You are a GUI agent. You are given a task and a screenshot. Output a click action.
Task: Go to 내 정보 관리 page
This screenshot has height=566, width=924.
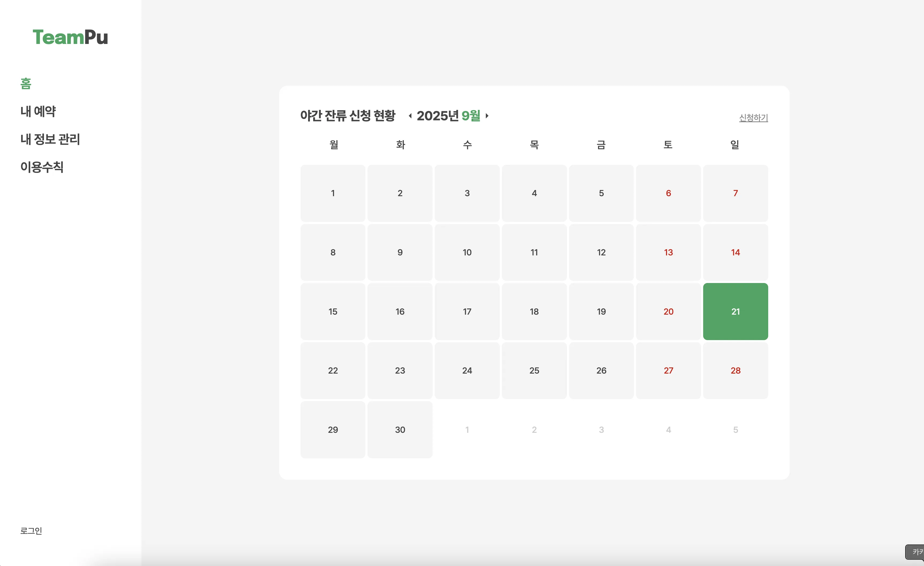tap(50, 139)
